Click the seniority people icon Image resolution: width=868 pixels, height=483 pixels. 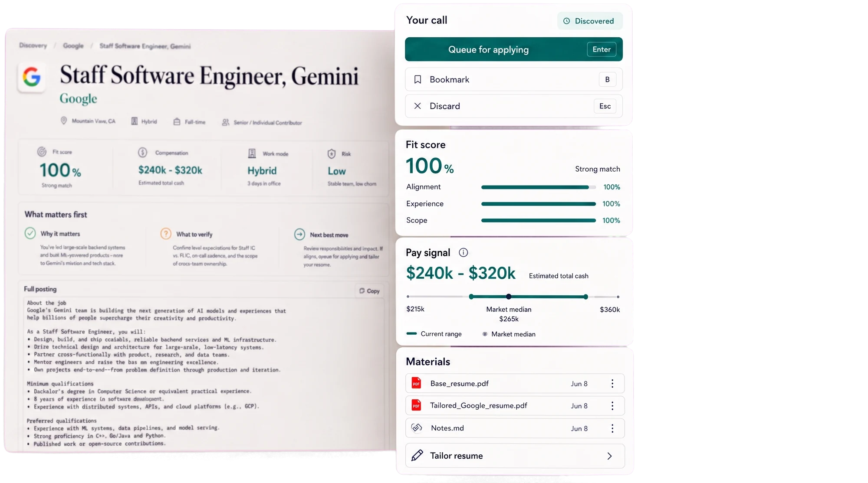(226, 122)
